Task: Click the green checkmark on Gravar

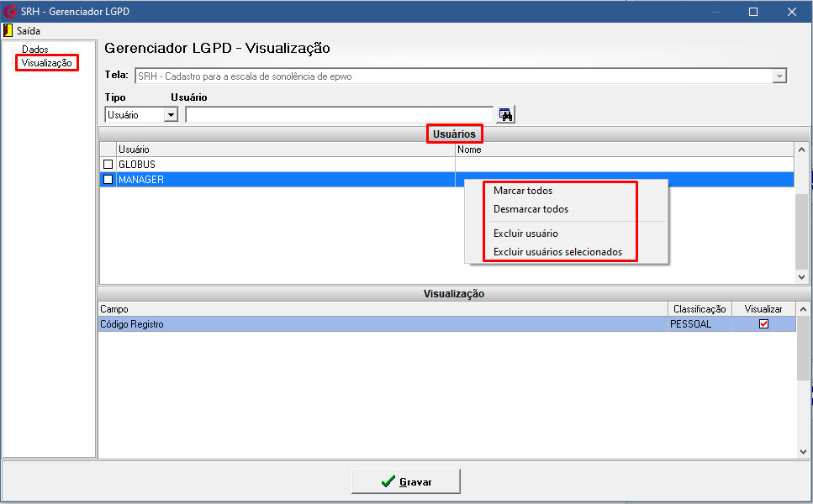Action: (388, 481)
